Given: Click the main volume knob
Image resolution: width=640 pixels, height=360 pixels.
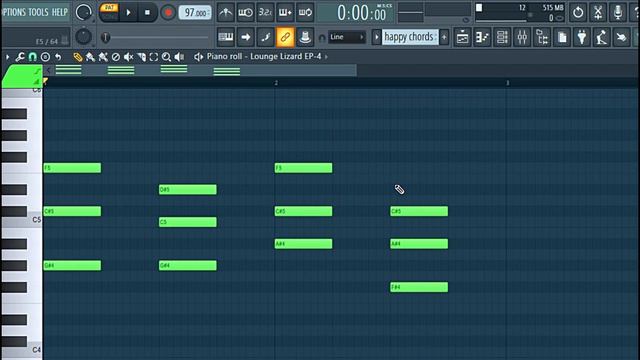Looking at the screenshot, I should [x=83, y=13].
